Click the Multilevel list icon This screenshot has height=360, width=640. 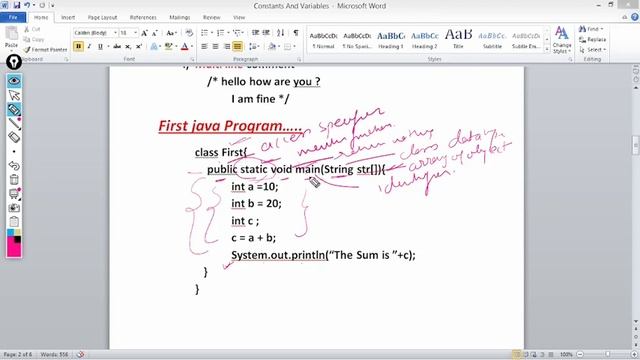click(x=237, y=33)
